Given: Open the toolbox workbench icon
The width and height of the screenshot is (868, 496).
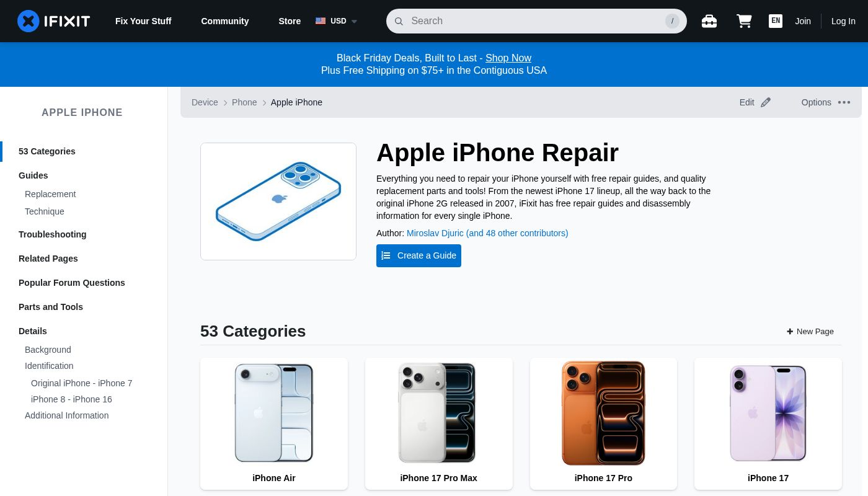Looking at the screenshot, I should point(709,21).
